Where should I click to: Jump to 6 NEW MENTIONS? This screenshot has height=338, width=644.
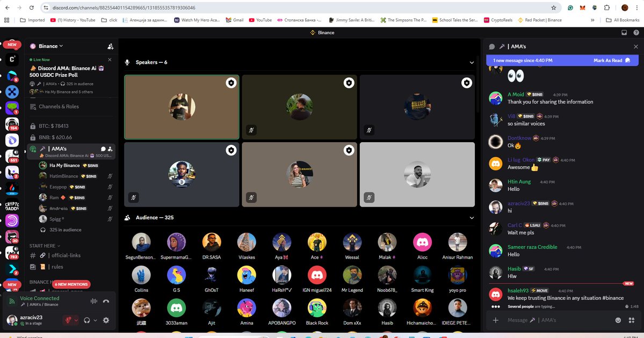coord(71,284)
